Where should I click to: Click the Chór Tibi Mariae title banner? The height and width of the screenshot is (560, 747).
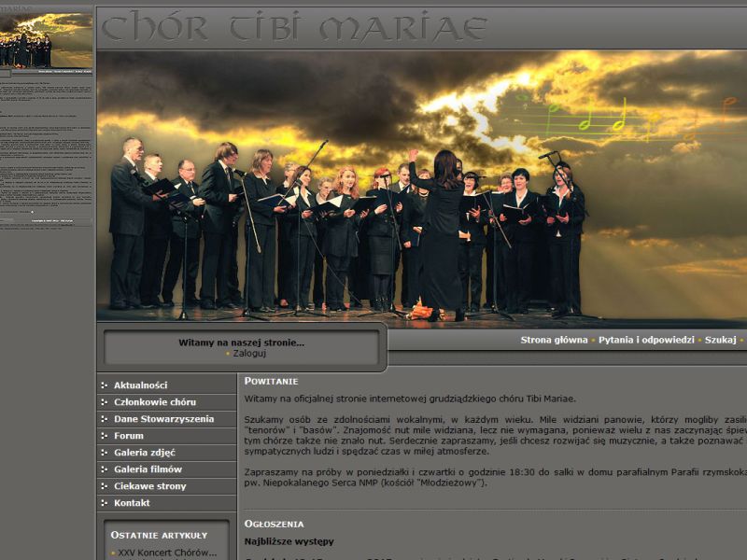295,28
